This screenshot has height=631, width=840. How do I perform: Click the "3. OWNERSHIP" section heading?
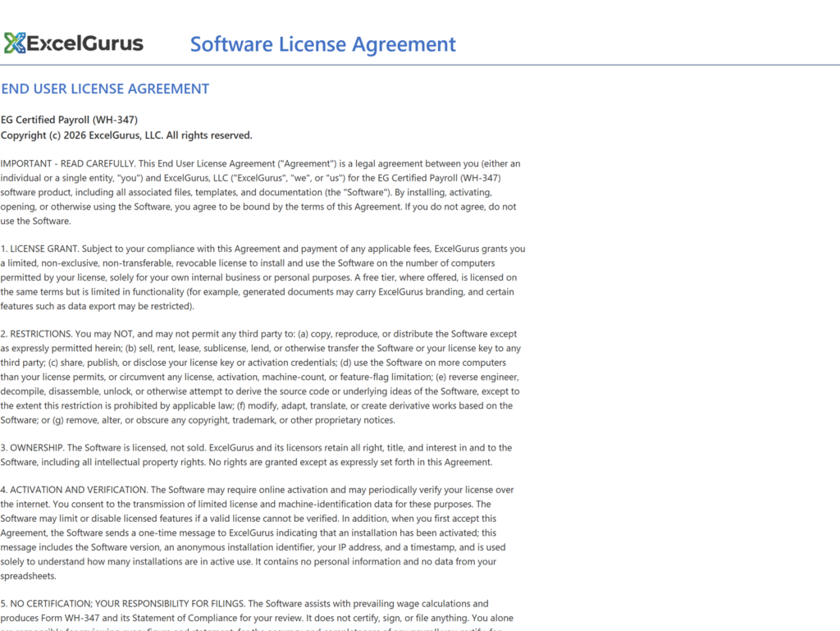point(33,448)
